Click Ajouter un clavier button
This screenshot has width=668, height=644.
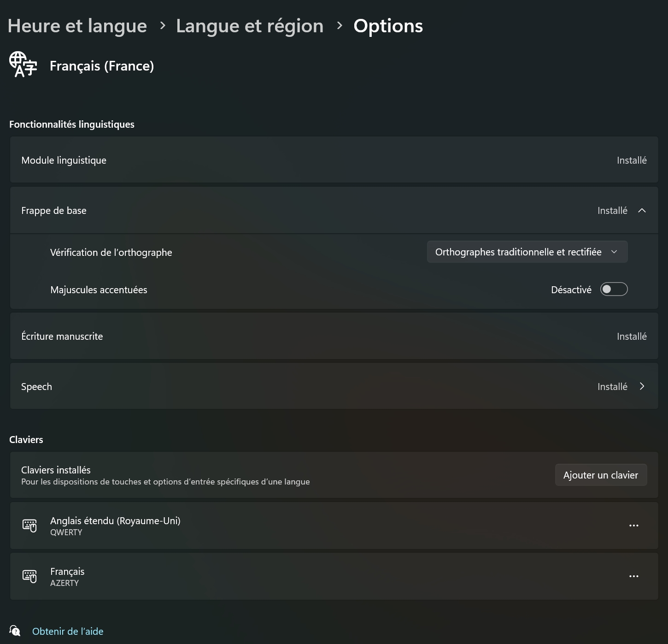[601, 475]
